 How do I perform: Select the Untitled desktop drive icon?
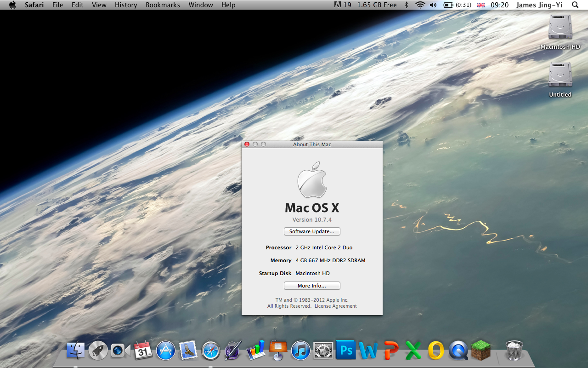(560, 75)
